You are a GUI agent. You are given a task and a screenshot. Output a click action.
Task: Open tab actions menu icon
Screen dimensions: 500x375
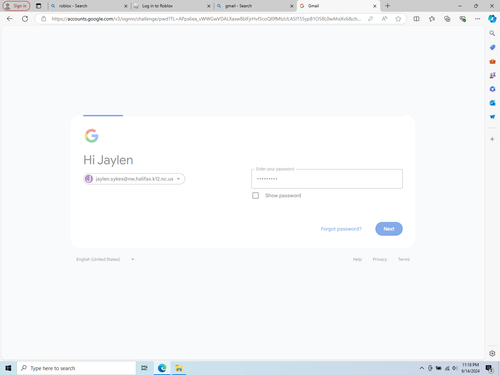(39, 6)
